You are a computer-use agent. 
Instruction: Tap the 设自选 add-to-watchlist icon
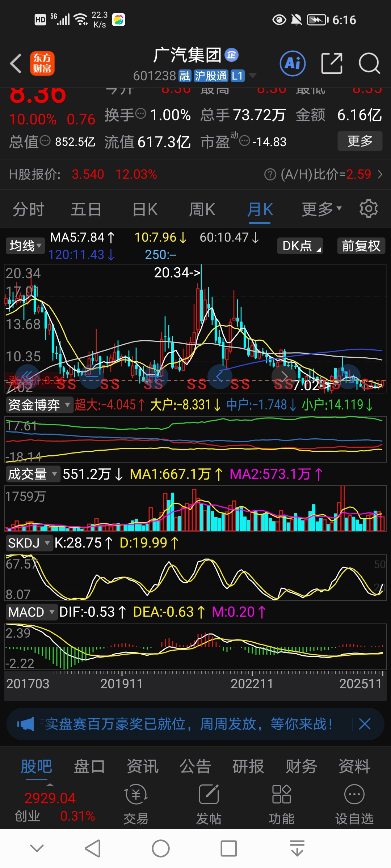point(354,804)
